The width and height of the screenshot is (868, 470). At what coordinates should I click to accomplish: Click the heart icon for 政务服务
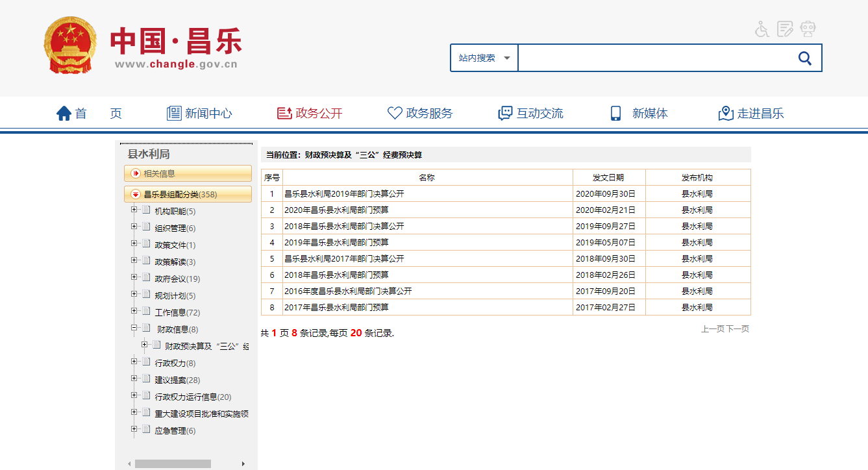click(x=394, y=114)
